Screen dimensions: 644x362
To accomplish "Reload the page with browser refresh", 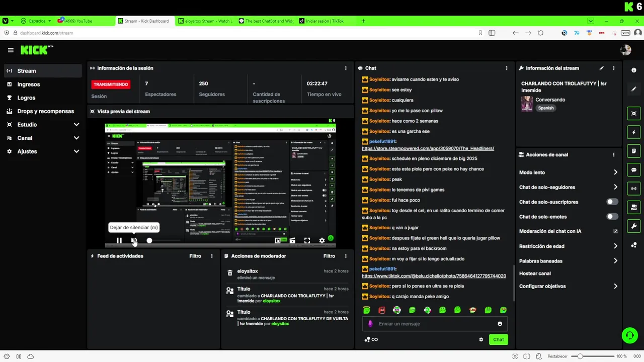I will click(540, 33).
